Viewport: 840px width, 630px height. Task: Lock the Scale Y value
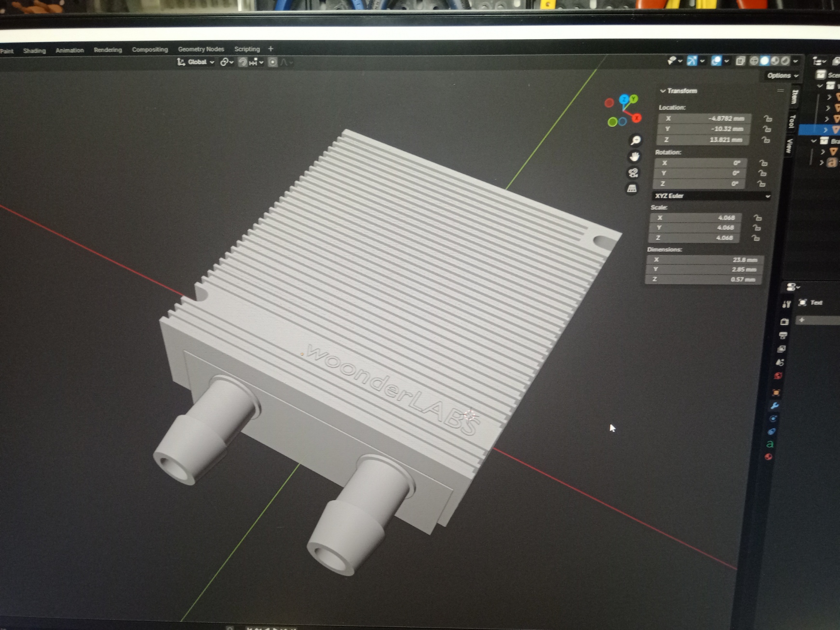click(x=757, y=228)
